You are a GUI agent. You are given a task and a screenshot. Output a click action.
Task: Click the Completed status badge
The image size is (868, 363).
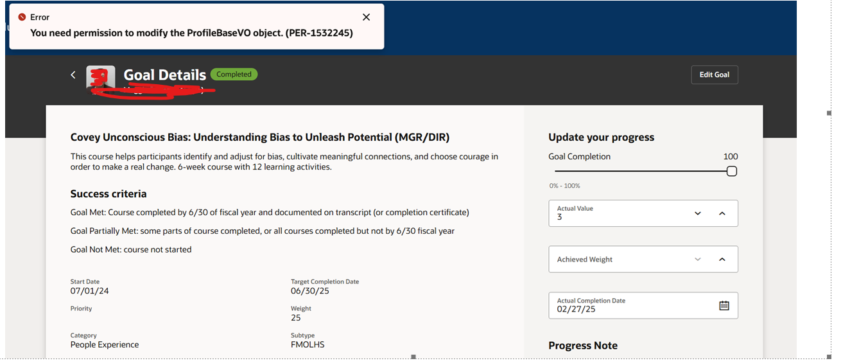(x=234, y=75)
